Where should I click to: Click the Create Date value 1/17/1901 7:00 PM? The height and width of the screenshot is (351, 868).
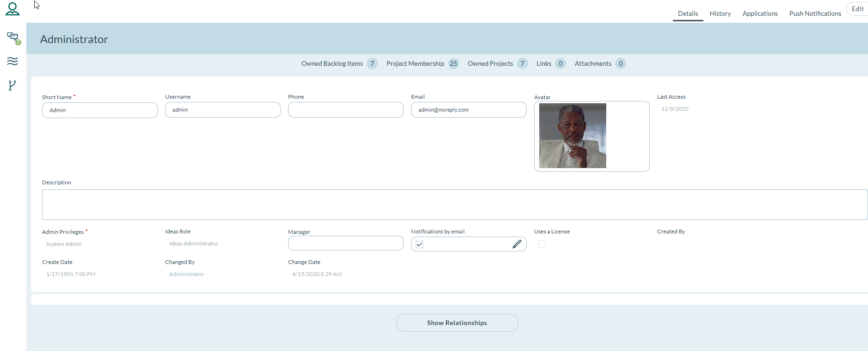[71, 274]
